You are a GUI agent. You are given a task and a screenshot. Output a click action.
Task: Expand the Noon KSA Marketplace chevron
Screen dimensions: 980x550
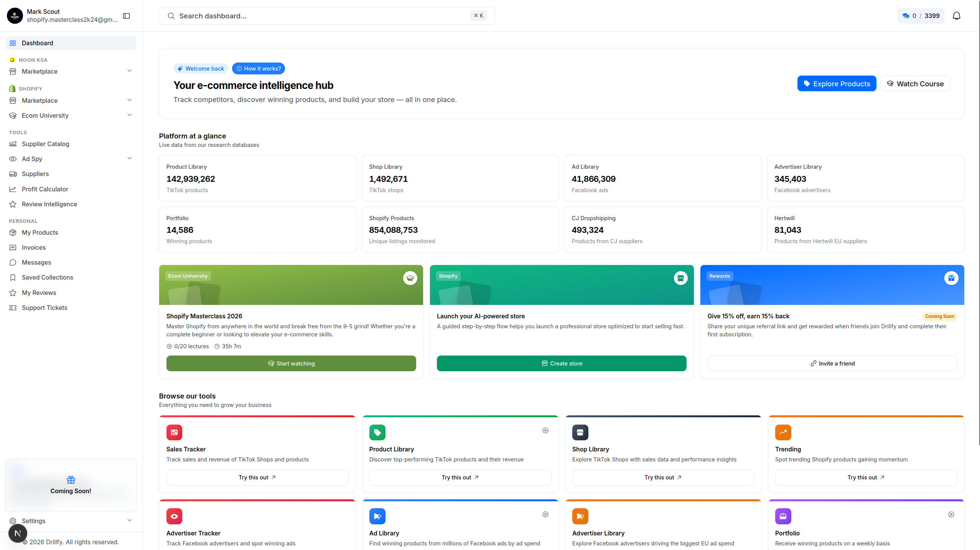(x=129, y=71)
